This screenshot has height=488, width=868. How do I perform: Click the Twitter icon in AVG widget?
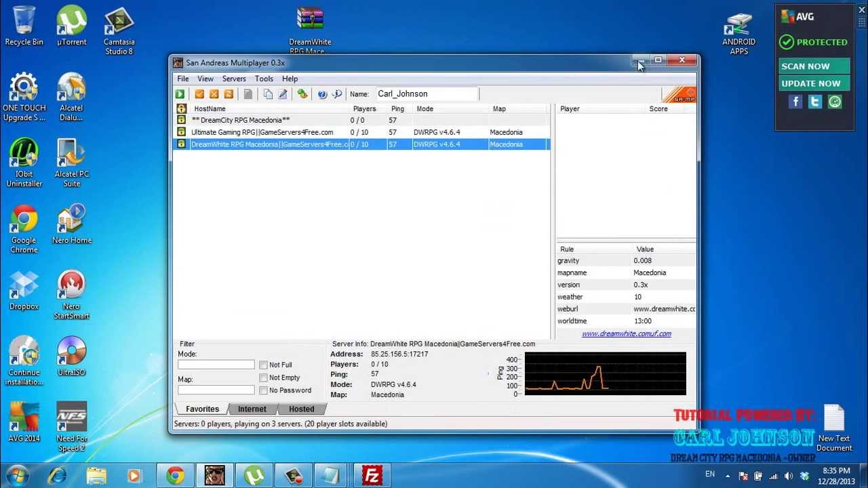(x=815, y=102)
